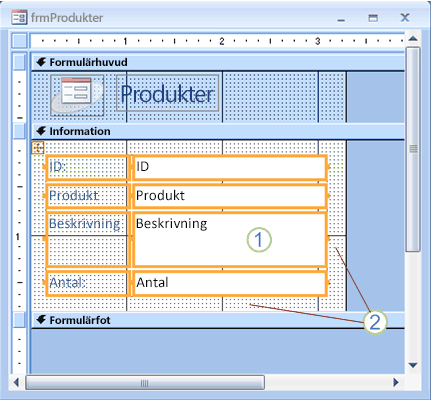Close the frmProdukter window
The width and height of the screenshot is (432, 401).
tap(405, 17)
